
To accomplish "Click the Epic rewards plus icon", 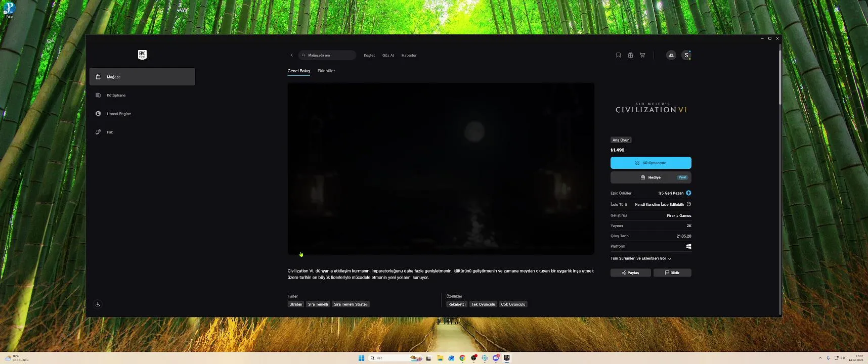I will point(688,193).
